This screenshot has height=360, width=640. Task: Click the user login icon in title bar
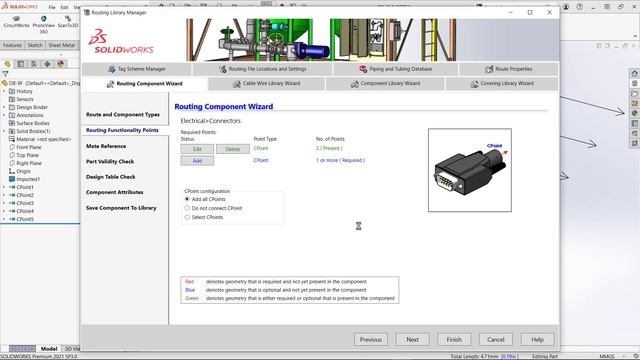[566, 7]
